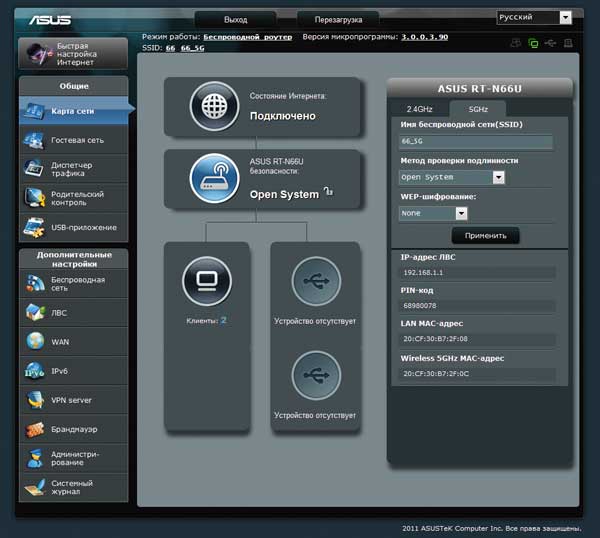Click wireless MAC 20:CF:30:B7:2F:0C value
This screenshot has height=538, width=600.
[436, 374]
